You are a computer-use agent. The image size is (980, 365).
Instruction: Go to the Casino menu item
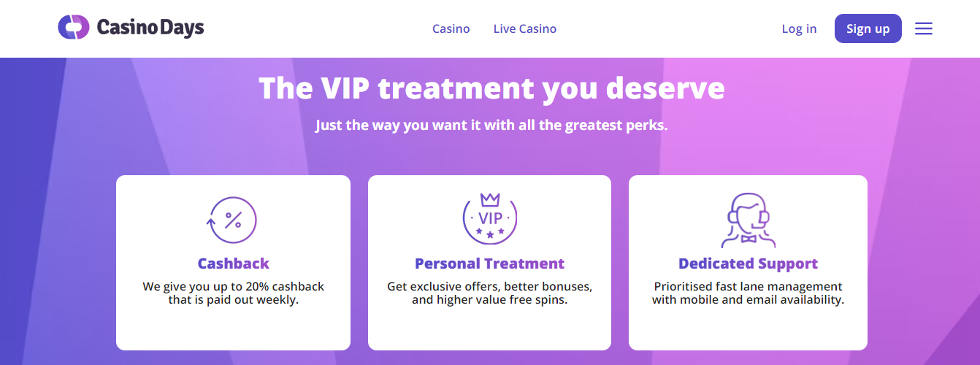451,28
